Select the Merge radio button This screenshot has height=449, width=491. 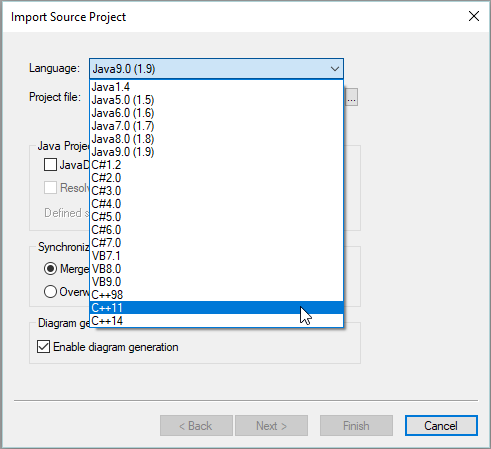pos(50,269)
